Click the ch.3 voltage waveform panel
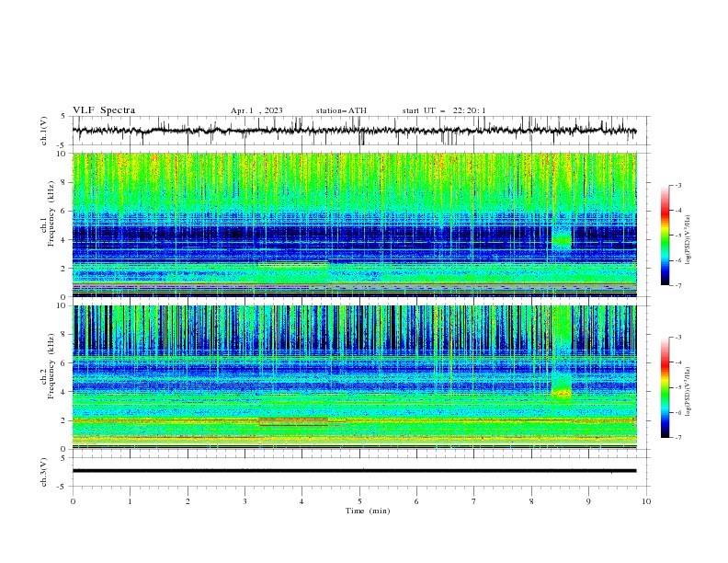728x563 pixels. tap(360, 472)
